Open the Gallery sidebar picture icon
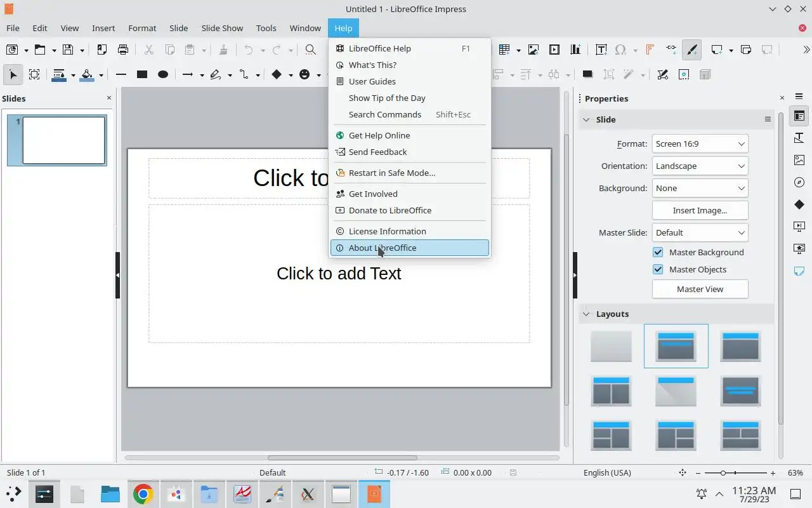Viewport: 812px width, 508px height. pyautogui.click(x=799, y=160)
